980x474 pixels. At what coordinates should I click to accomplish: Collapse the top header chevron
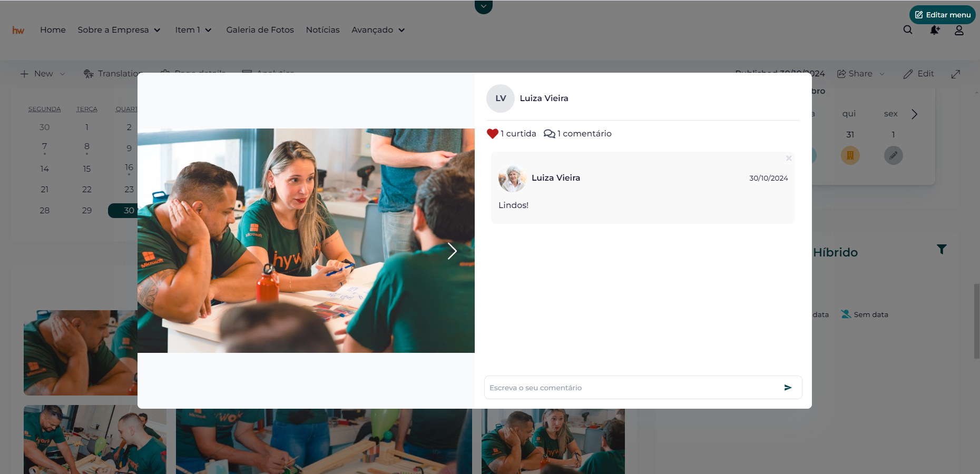[484, 6]
